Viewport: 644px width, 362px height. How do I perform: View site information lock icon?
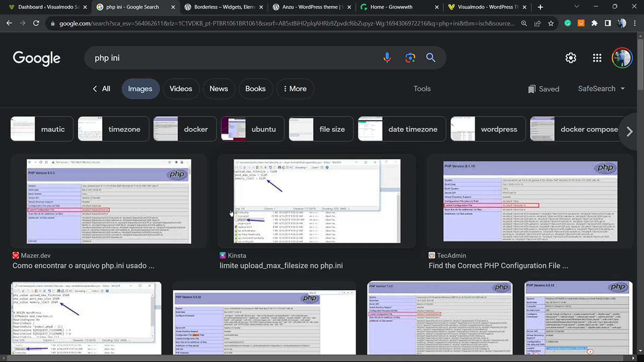53,23
